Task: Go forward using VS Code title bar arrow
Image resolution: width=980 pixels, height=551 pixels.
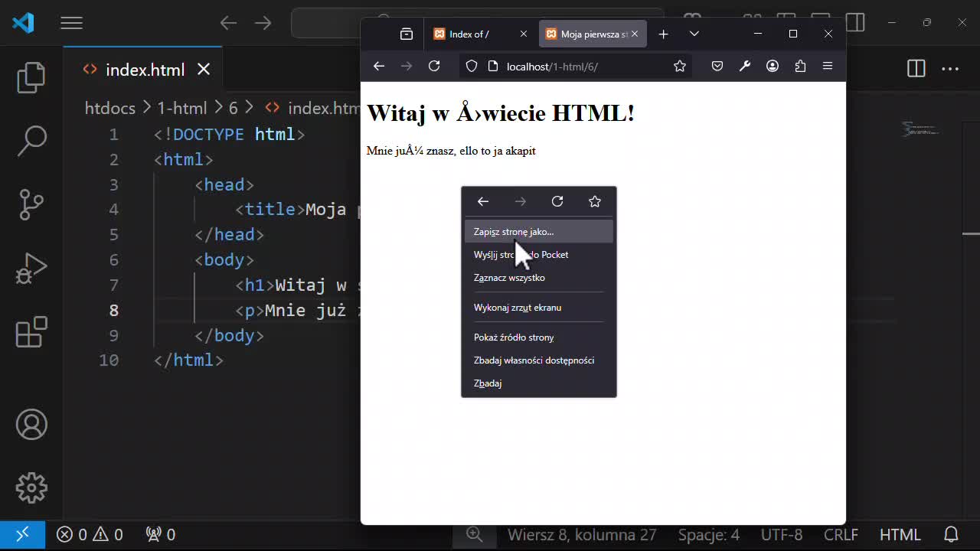Action: point(263,23)
